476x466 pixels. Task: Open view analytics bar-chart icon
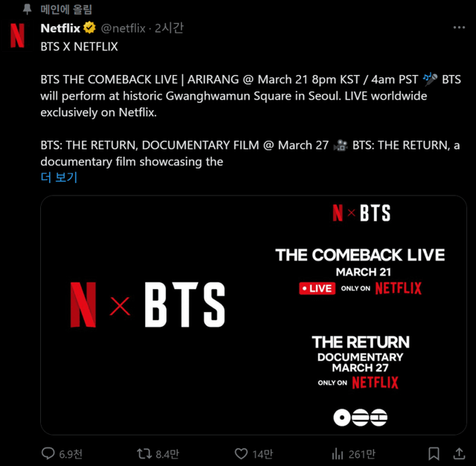(337, 453)
